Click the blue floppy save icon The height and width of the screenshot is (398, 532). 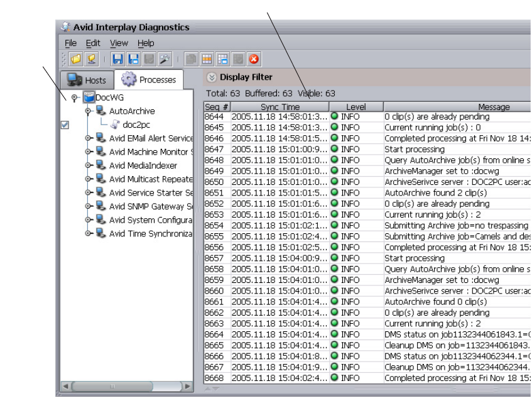point(117,60)
